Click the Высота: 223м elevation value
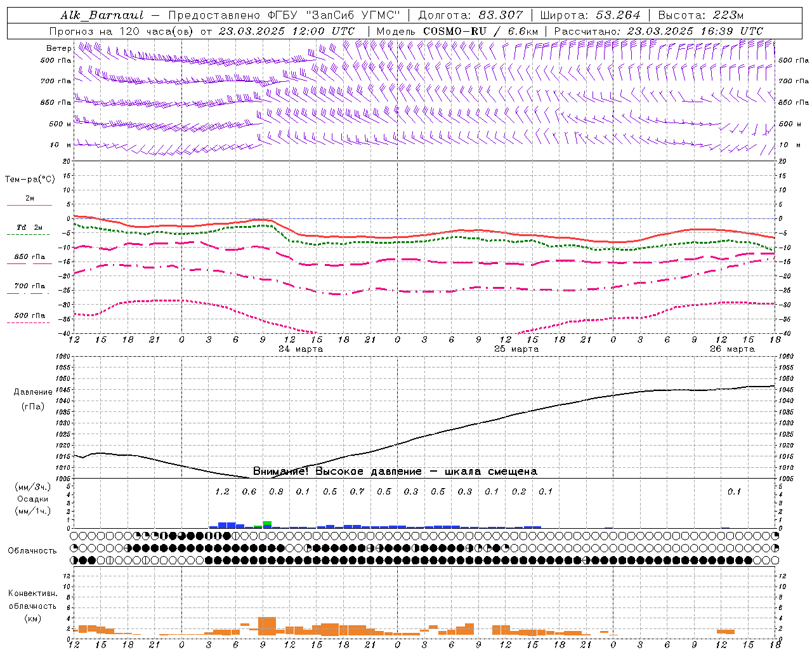812x650 pixels. (x=701, y=15)
